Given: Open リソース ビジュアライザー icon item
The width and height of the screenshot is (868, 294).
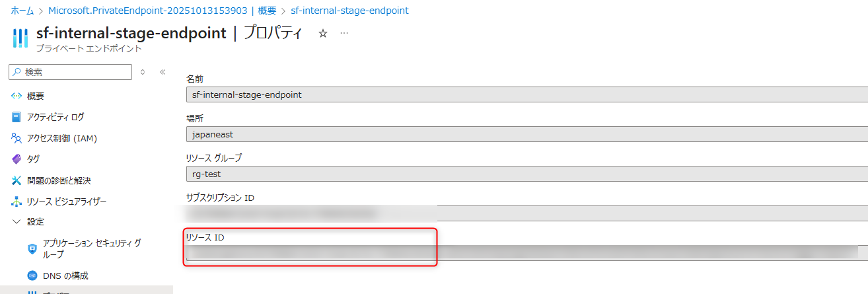Looking at the screenshot, I should point(17,202).
